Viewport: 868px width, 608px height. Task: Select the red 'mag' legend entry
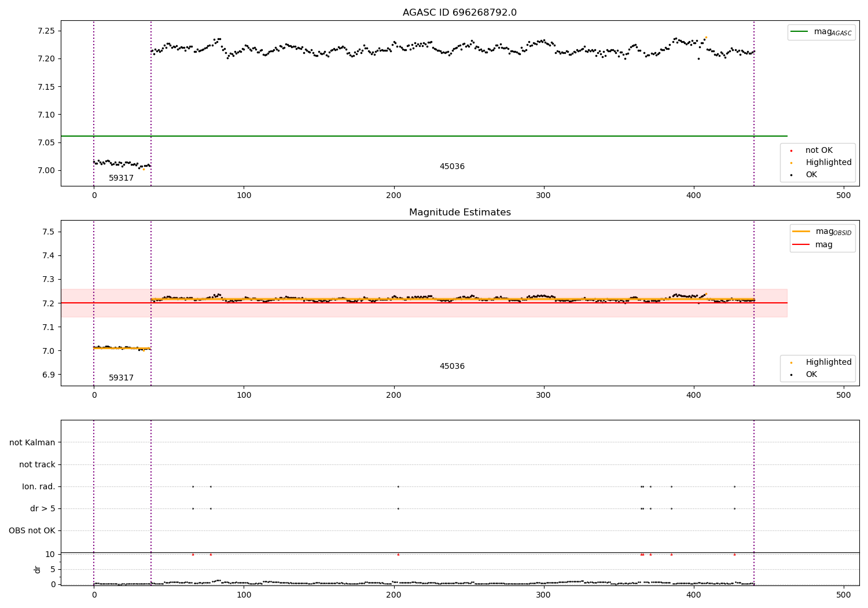point(813,245)
